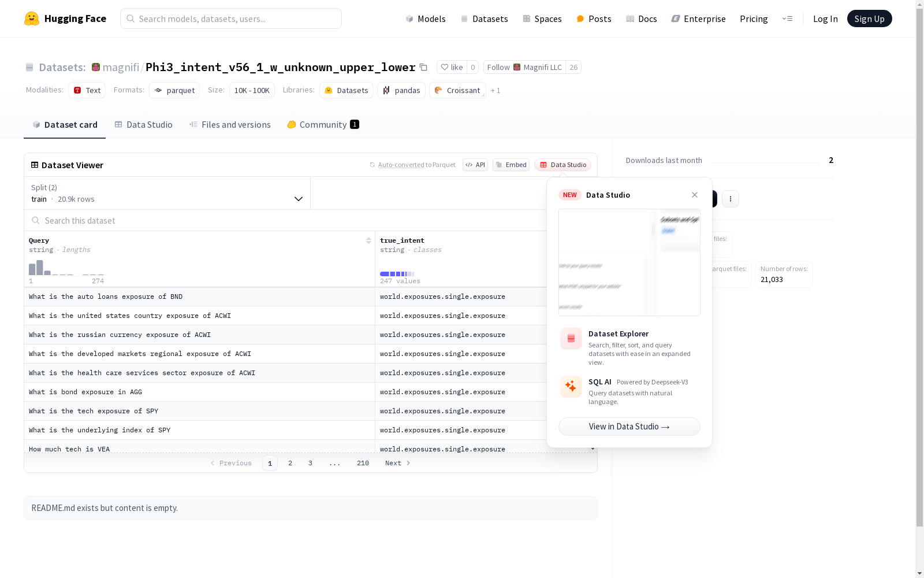Open the Community tab

323,124
